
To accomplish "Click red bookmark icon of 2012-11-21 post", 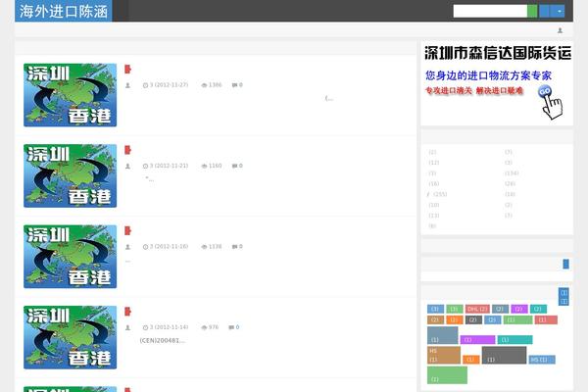I will (127, 150).
